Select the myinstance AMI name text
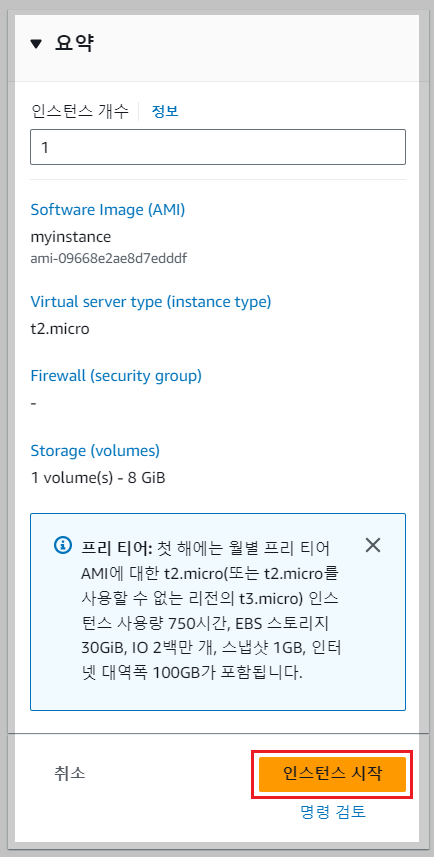This screenshot has height=857, width=434. 71,237
